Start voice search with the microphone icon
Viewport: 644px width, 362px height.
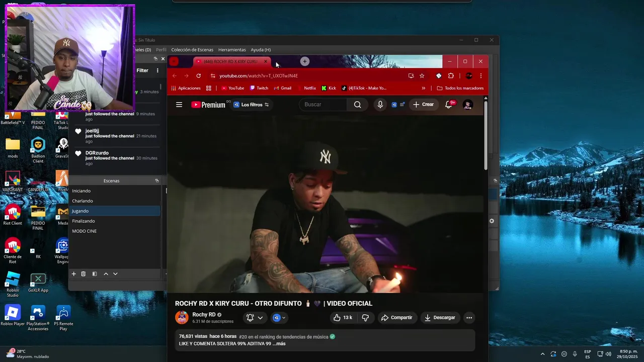[x=380, y=105]
